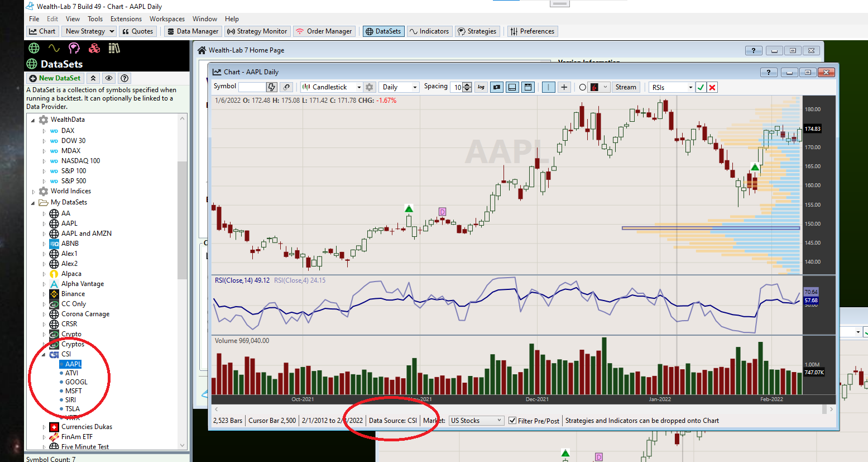Image resolution: width=868 pixels, height=462 pixels.
Task: Toggle the Stream button
Action: pos(626,87)
